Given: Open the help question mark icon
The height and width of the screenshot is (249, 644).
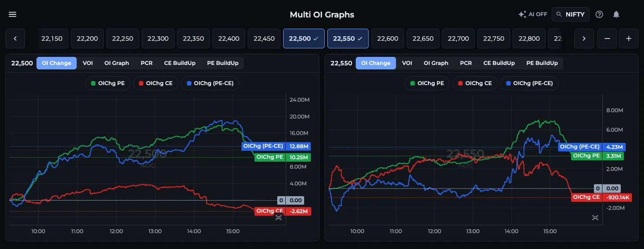Looking at the screenshot, I should (x=599, y=14).
